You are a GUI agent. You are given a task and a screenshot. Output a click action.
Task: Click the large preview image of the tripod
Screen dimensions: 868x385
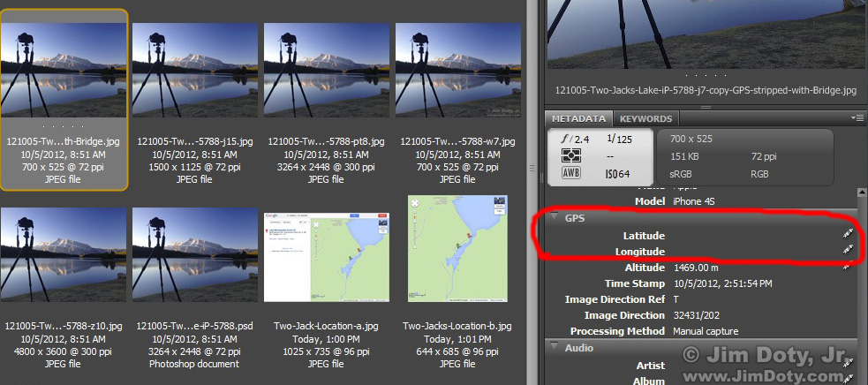coord(706,34)
